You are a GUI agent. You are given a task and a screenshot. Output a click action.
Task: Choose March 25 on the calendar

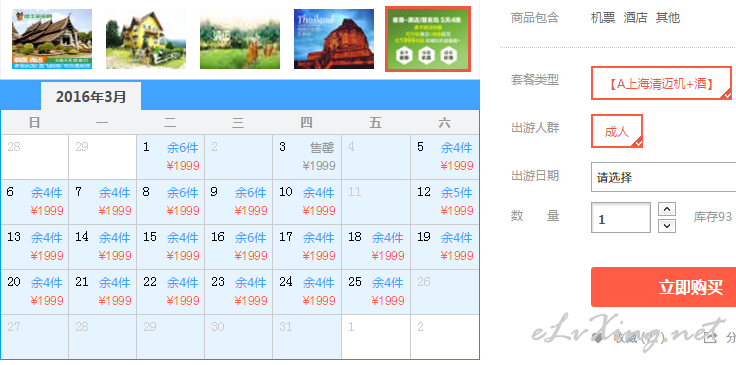376,292
